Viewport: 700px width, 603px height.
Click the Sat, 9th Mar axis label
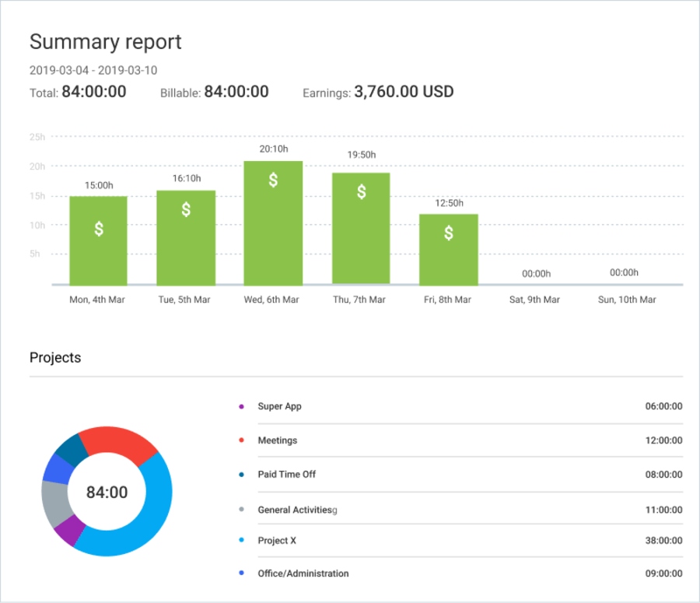tap(534, 299)
